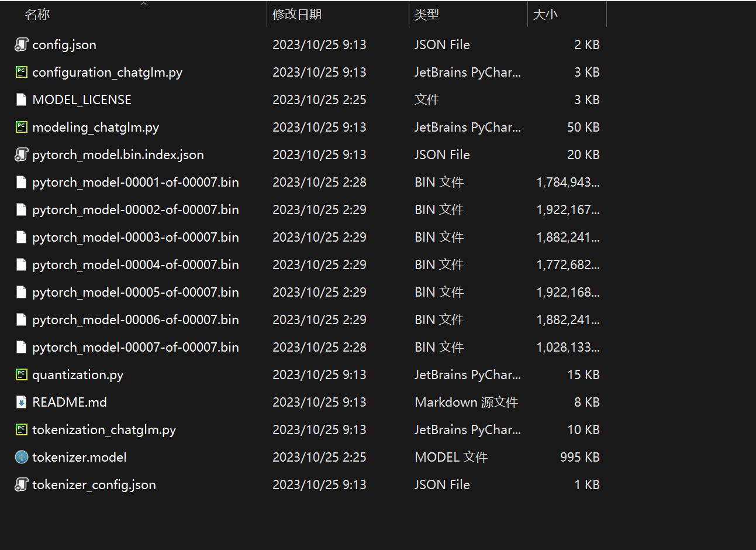
Task: Click the BIN 文件 type of pytorch_model-00004
Action: tap(439, 264)
